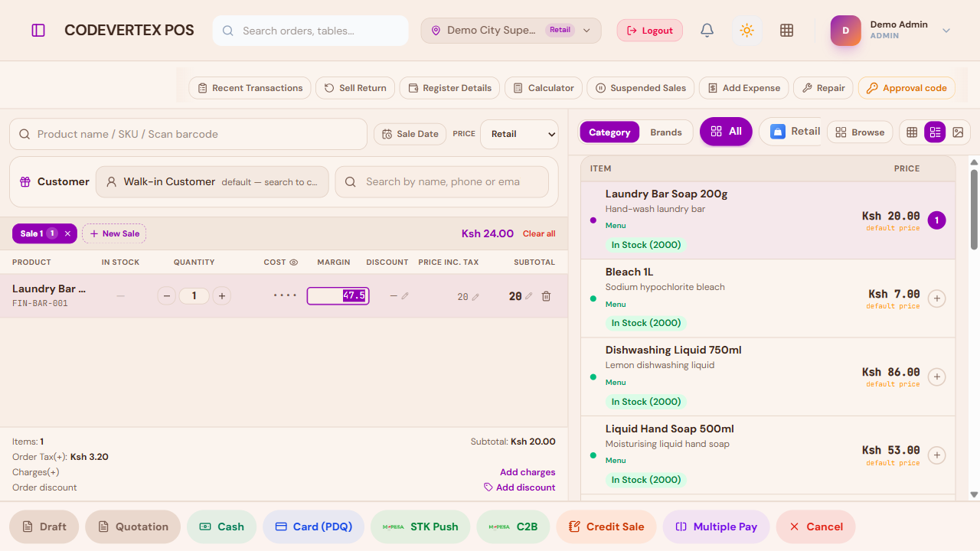
Task: Open a New Sale tab
Action: pyautogui.click(x=114, y=233)
